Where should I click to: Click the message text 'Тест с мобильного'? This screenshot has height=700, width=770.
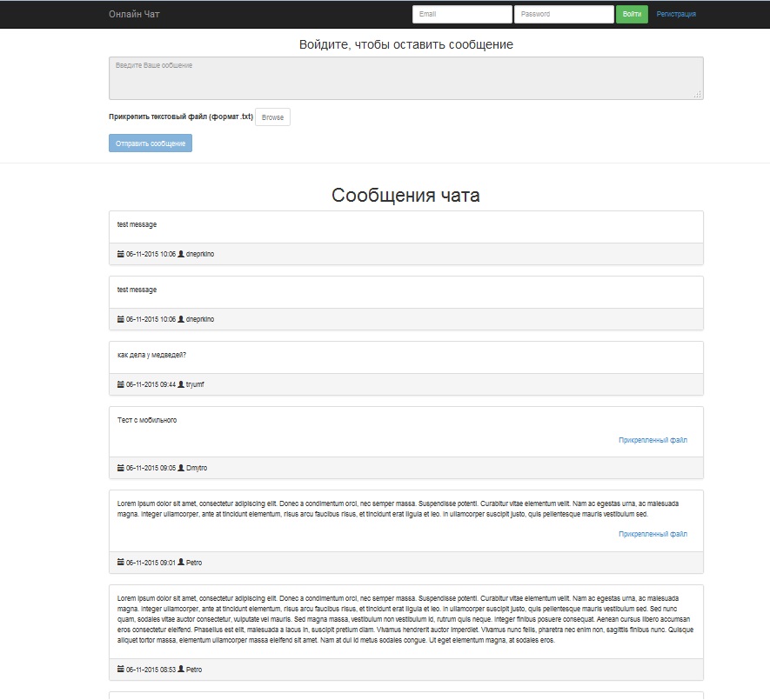[x=147, y=420]
